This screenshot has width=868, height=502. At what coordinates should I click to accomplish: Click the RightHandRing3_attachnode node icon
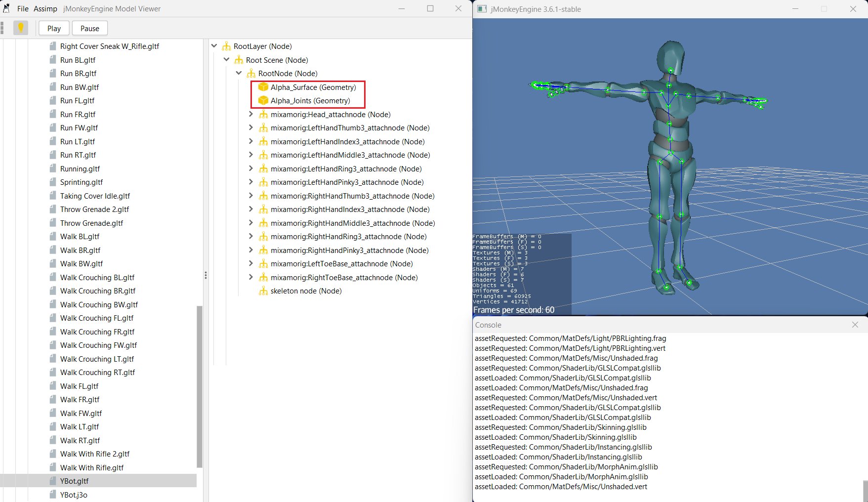point(263,236)
